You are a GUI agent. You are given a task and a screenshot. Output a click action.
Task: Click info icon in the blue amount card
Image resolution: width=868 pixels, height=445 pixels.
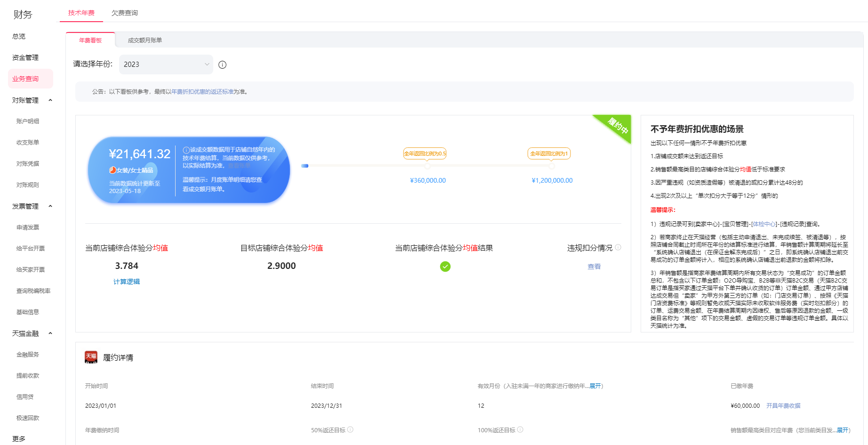(x=186, y=150)
